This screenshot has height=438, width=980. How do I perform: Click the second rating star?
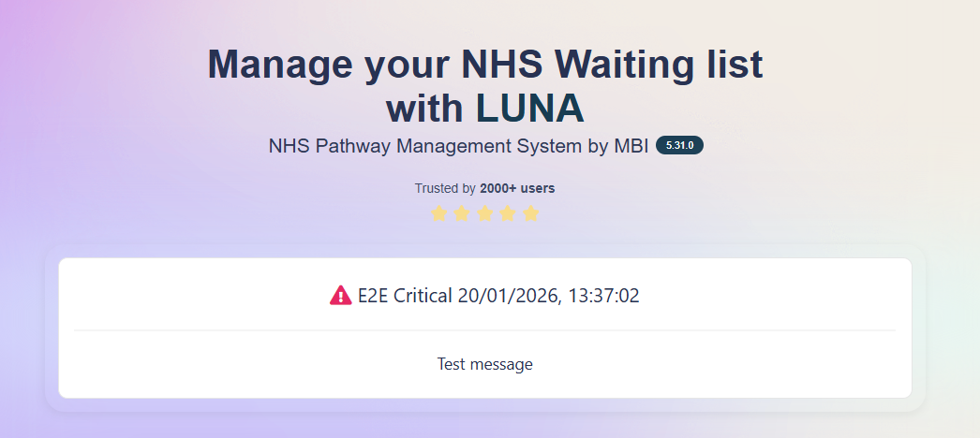pyautogui.click(x=462, y=213)
